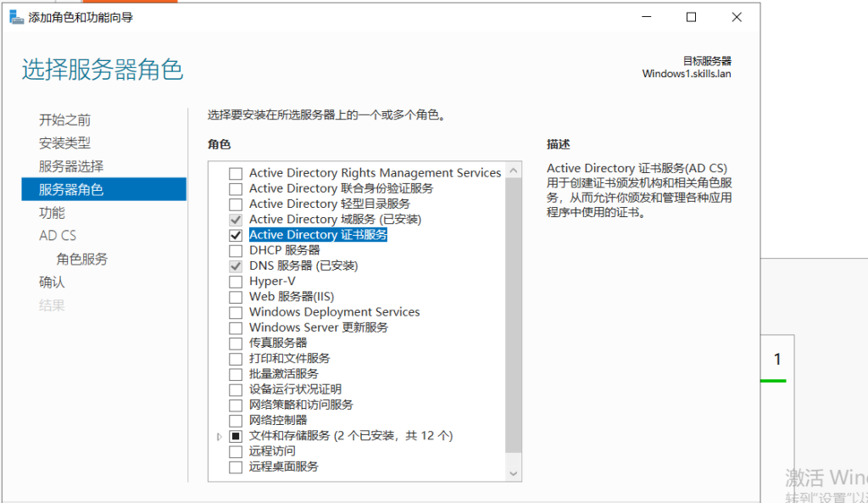
Task: Tick the Web 服务器(IIS) checkbox
Action: 236,297
